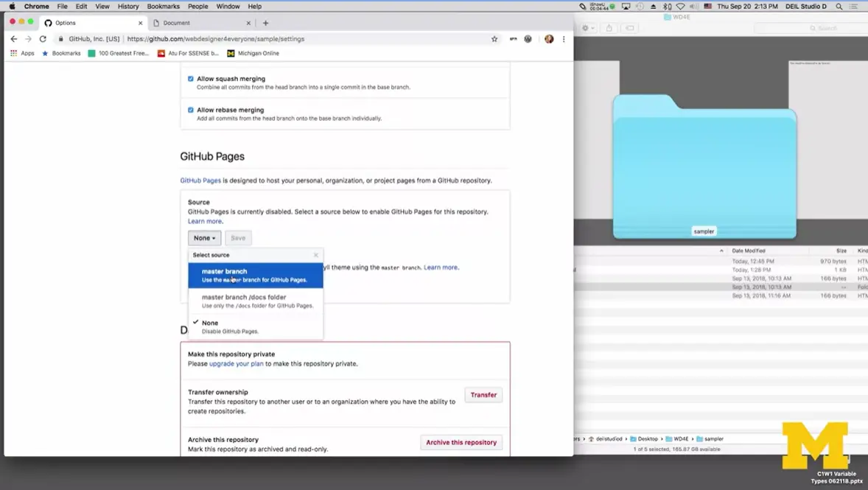
Task: Click the Archive this repository button
Action: tap(461, 442)
